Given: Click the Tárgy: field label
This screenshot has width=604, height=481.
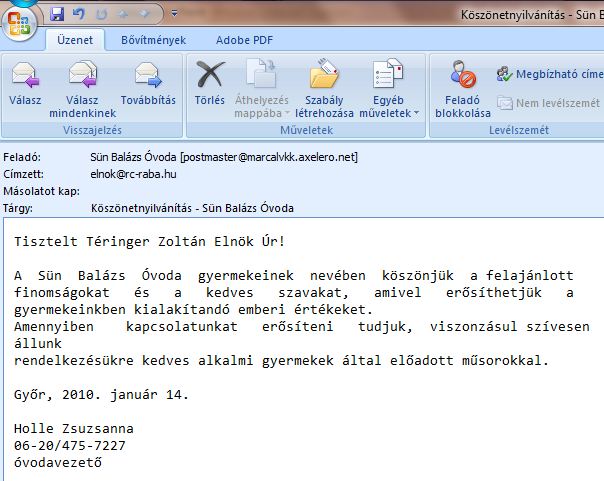Looking at the screenshot, I should coord(18,208).
